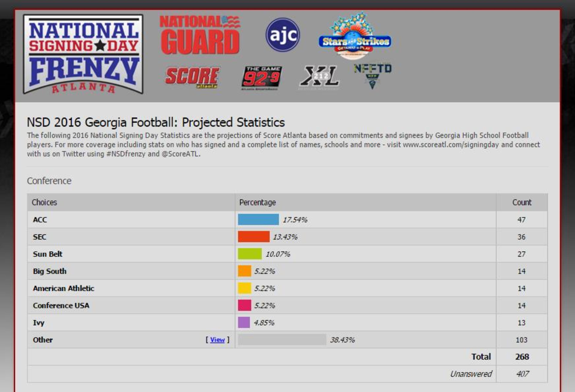This screenshot has width=575, height=392.
Task: Click the Choices column header
Action: coord(44,202)
